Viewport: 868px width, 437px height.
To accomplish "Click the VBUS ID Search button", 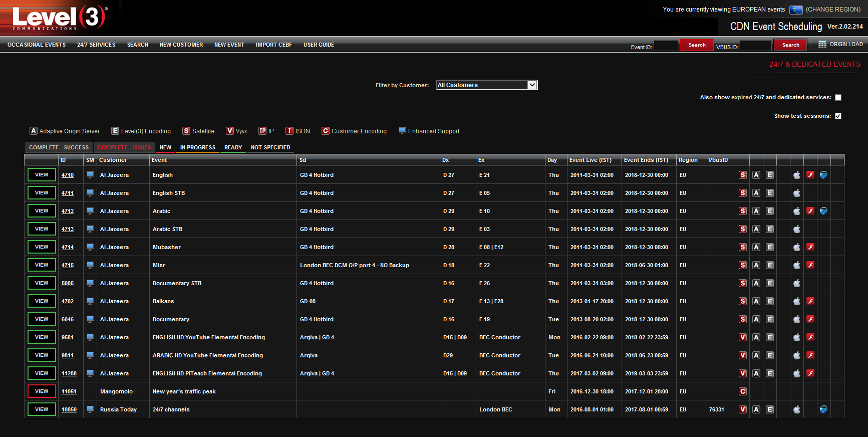I will [x=790, y=45].
